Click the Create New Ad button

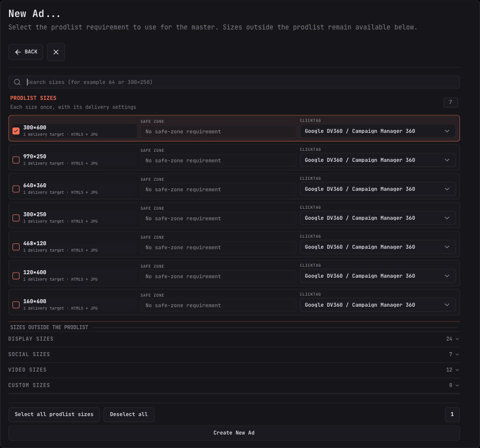tap(234, 433)
